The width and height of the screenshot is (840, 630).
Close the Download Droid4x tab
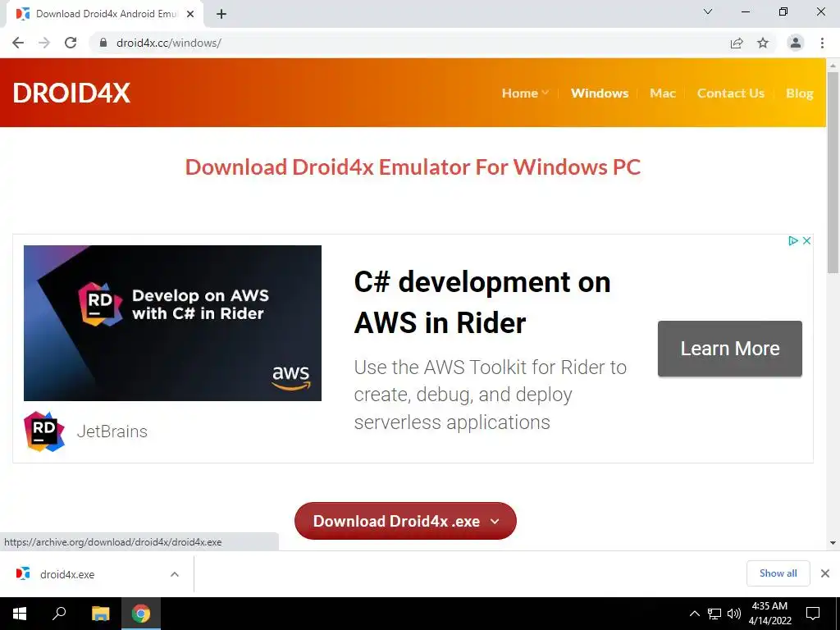pyautogui.click(x=190, y=14)
